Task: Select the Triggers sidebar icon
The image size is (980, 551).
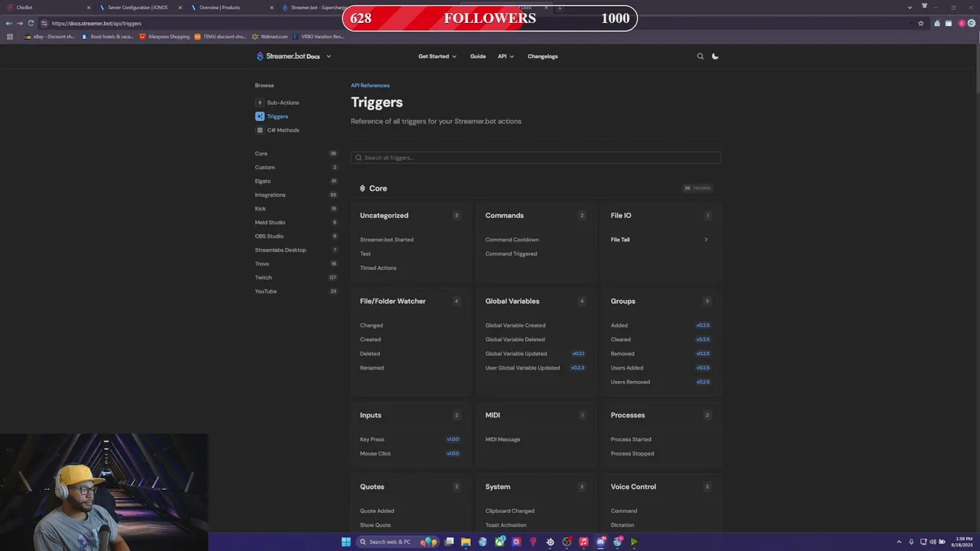Action: [260, 116]
